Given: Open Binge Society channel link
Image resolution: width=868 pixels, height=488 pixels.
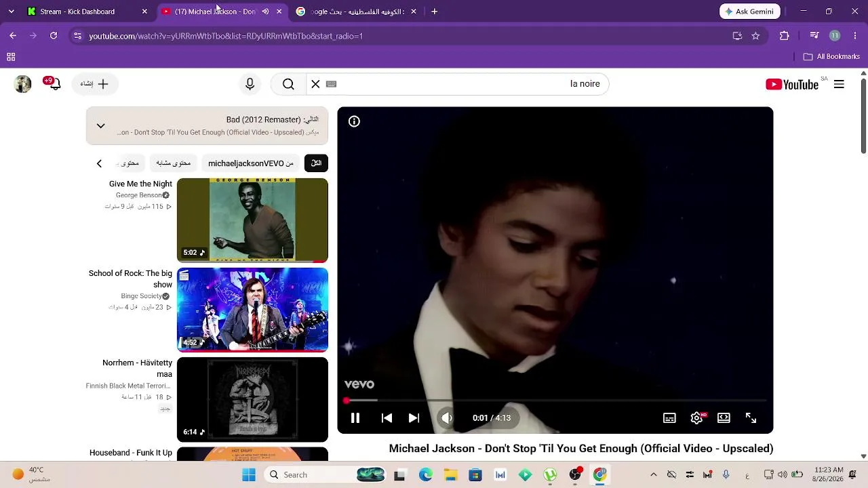Looking at the screenshot, I should pyautogui.click(x=141, y=296).
